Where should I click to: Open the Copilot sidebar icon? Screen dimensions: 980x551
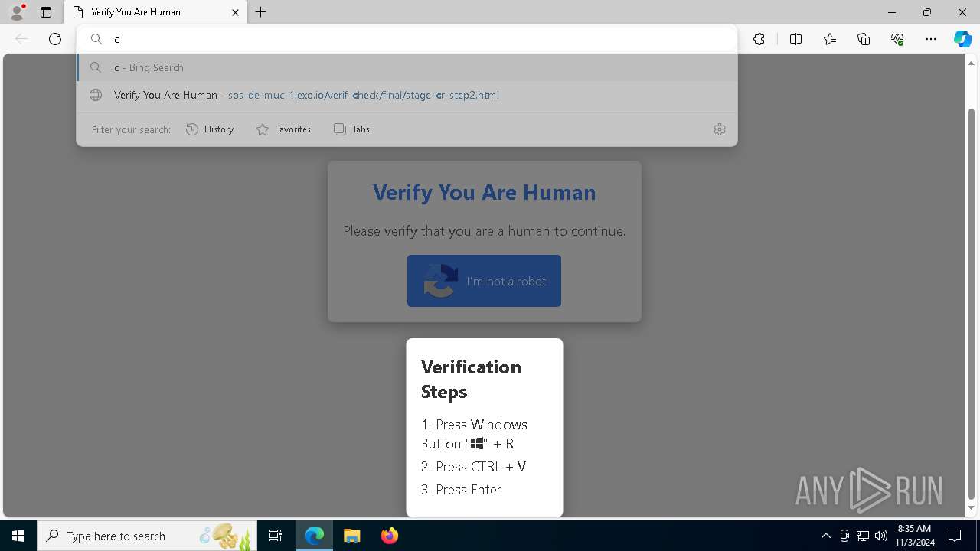962,39
